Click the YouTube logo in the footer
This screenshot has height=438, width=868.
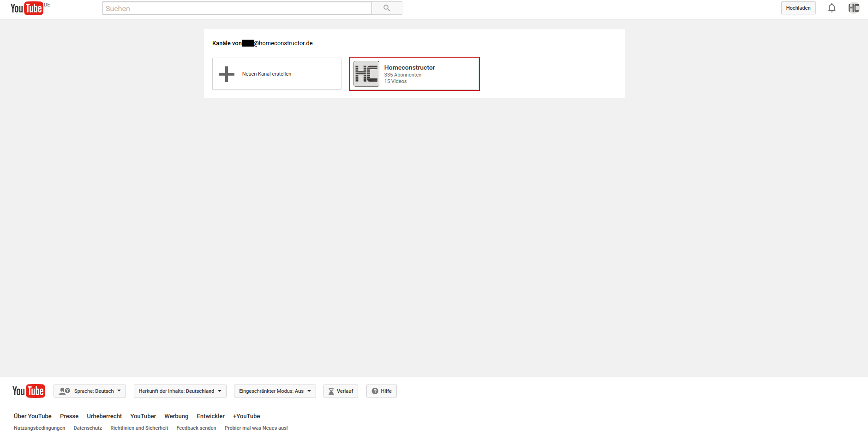coord(29,391)
